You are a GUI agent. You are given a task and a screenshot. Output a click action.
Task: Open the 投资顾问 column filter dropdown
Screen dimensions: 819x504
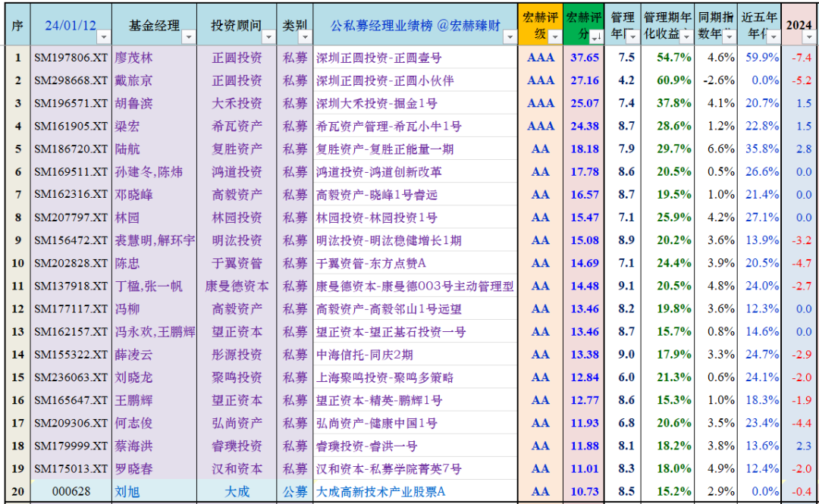[268, 37]
